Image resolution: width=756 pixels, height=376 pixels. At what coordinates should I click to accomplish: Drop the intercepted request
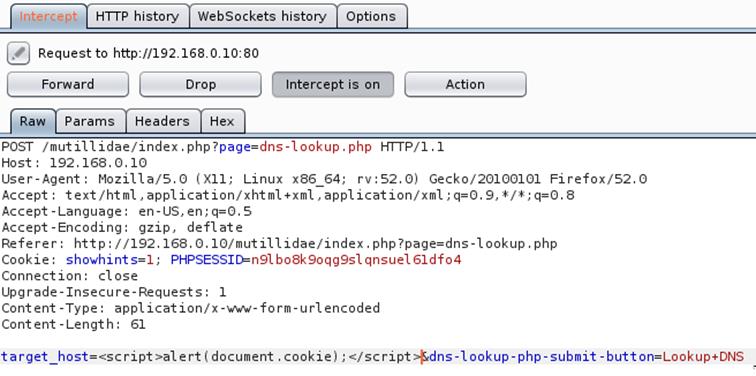tap(200, 84)
